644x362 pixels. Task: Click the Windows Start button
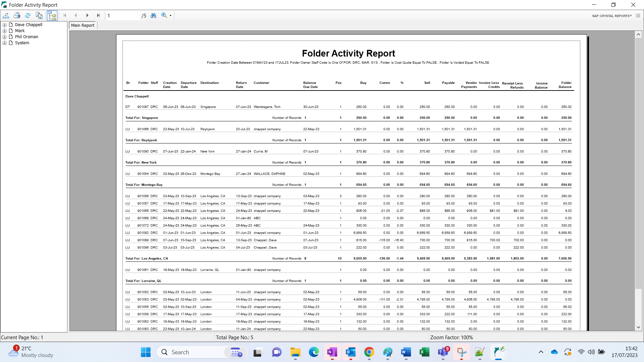coord(146,352)
